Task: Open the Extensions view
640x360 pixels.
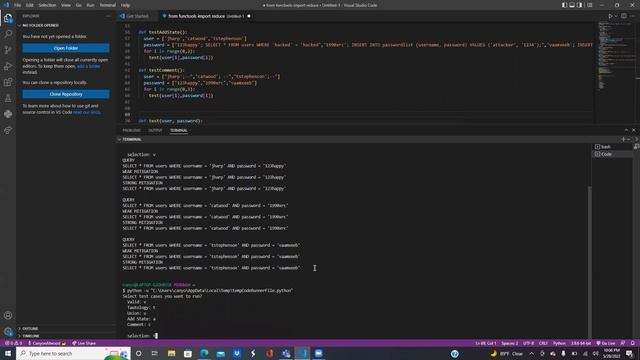Action: [8, 82]
